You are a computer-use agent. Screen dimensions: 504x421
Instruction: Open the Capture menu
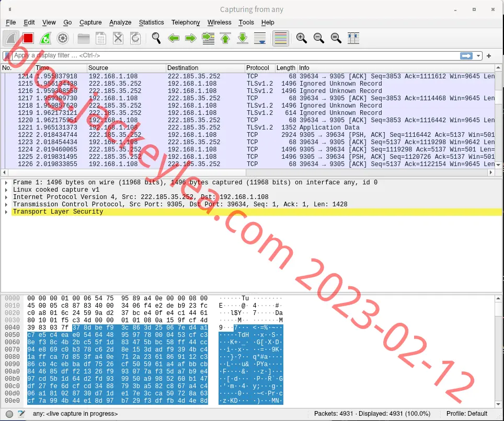(x=90, y=22)
